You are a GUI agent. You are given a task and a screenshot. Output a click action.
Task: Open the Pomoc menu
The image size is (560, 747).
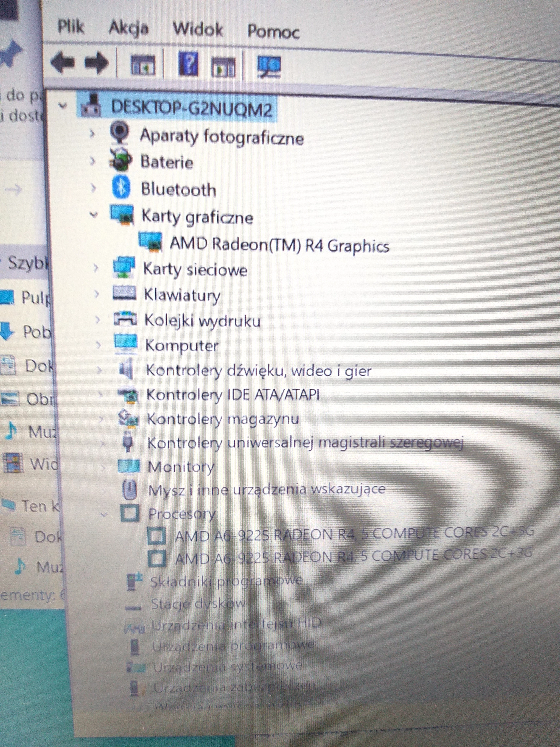tap(273, 32)
